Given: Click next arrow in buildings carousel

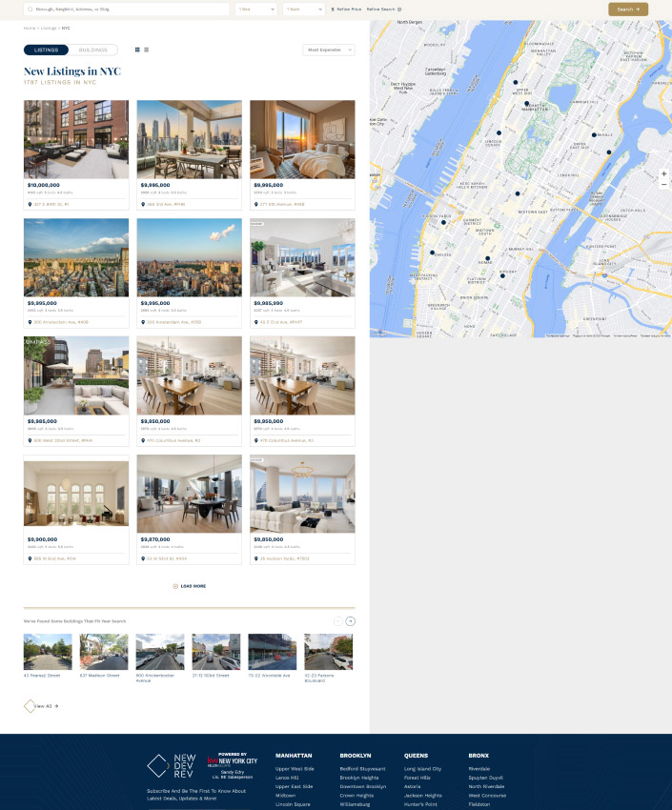Looking at the screenshot, I should (x=351, y=621).
